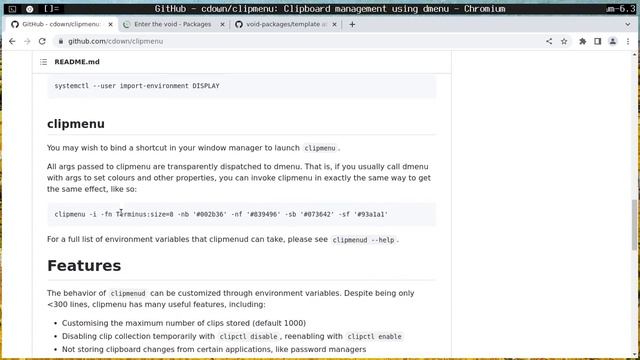Open the profile avatar menu
640x360 pixels.
tap(613, 41)
